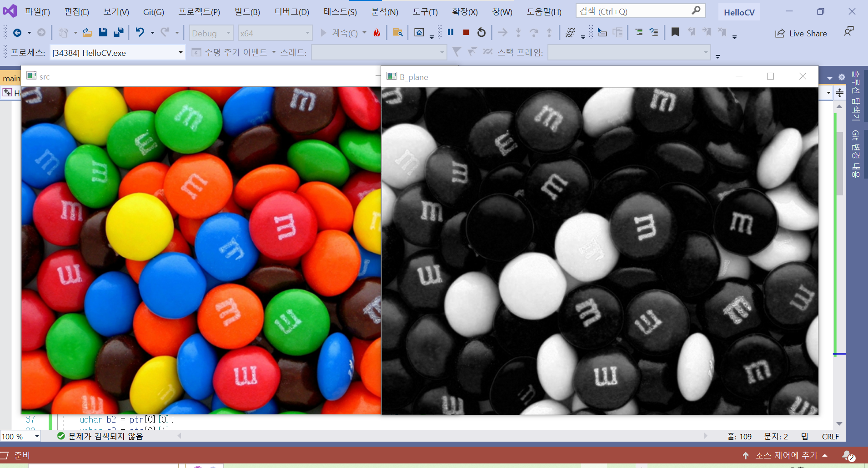Click the notifications bell in status bar
Screen dimensions: 868x468
[x=848, y=455]
